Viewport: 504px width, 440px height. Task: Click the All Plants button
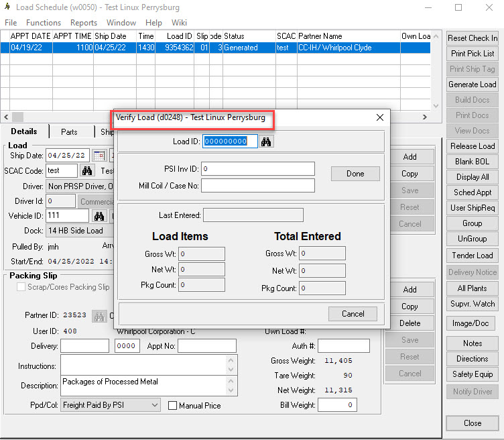[x=472, y=288]
